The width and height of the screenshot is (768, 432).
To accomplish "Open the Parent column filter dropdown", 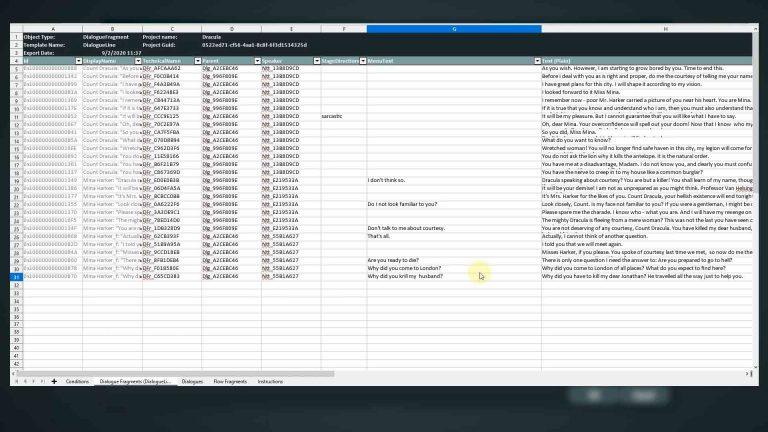I will coord(258,61).
